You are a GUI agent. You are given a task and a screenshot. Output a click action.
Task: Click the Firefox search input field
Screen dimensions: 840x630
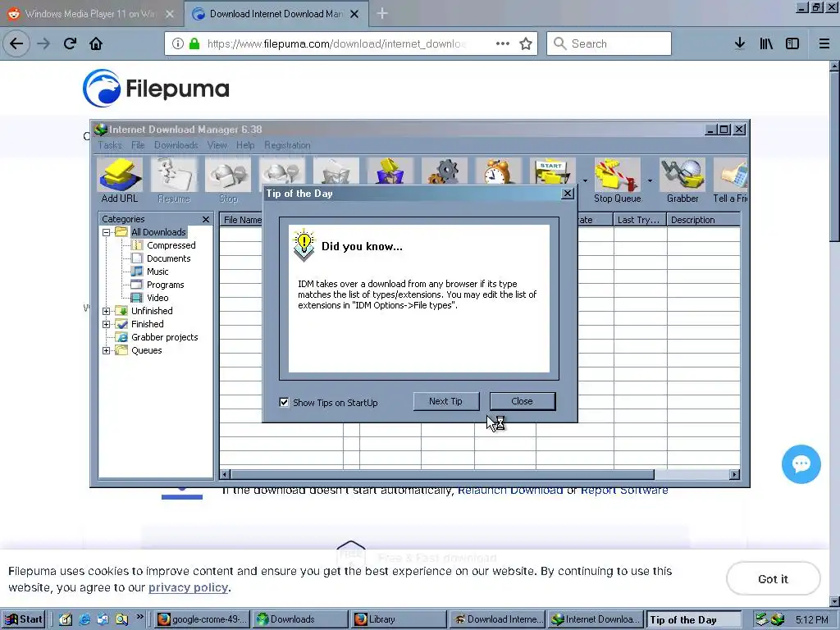pyautogui.click(x=609, y=43)
